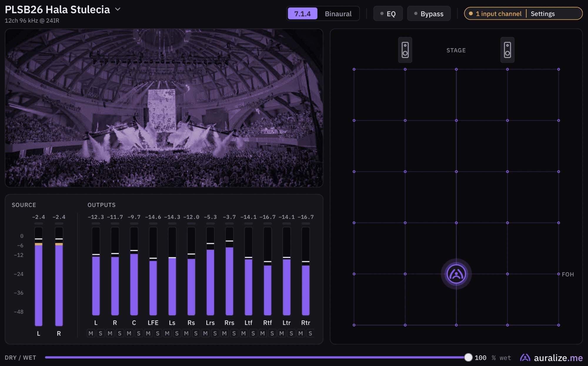
Task: Select the listener position icon on grid
Action: [456, 274]
